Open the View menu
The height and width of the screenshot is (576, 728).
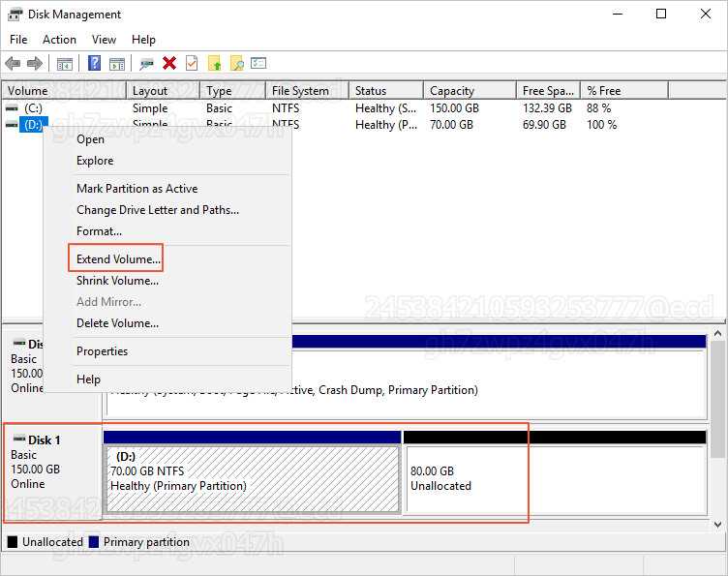coord(104,40)
